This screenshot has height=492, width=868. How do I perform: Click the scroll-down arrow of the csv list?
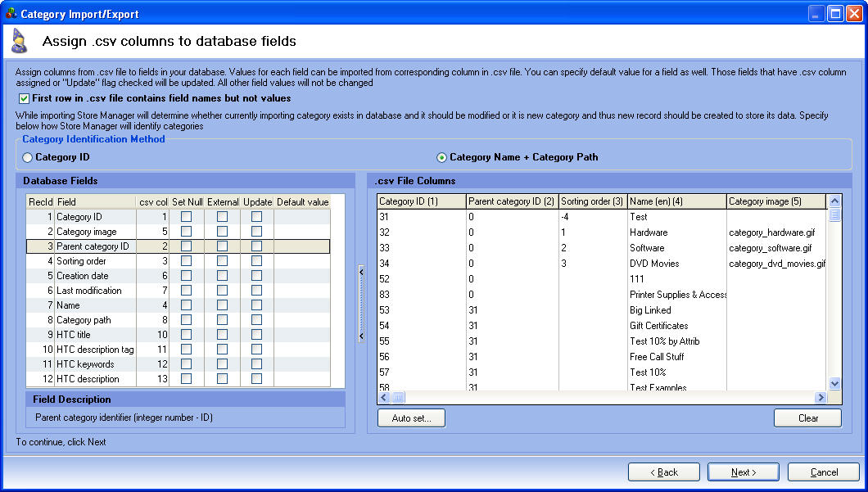pos(834,382)
